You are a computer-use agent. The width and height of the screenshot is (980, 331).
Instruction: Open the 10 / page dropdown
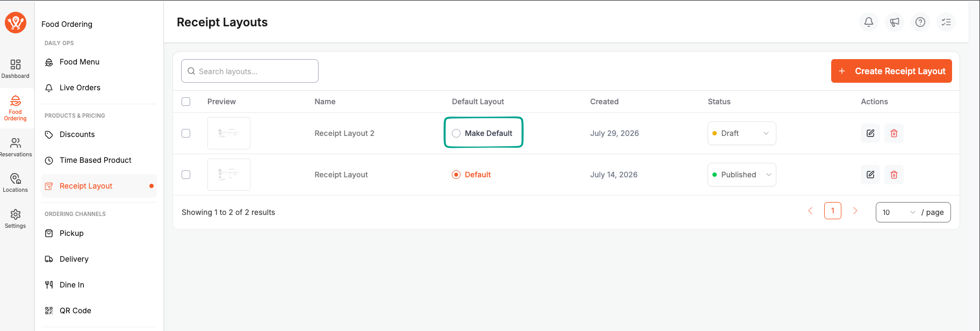(x=913, y=212)
